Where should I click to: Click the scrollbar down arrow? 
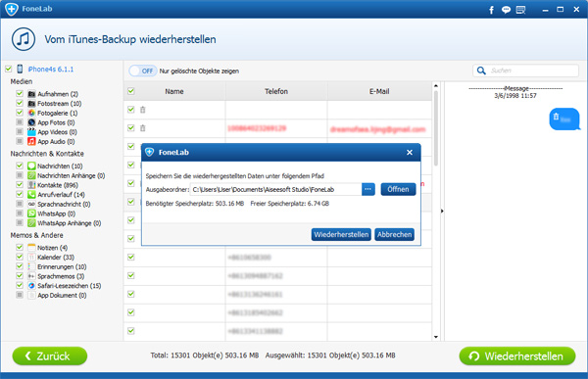(x=436, y=337)
